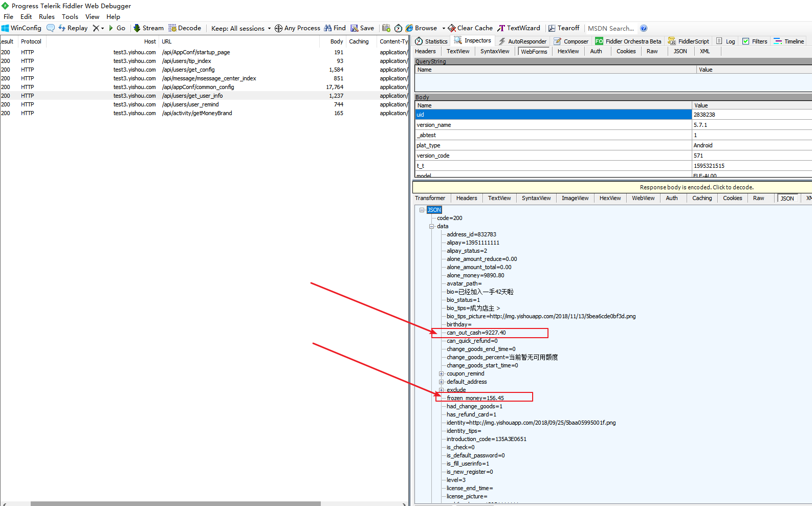Select frozen_money=156.45 tree item

point(475,398)
